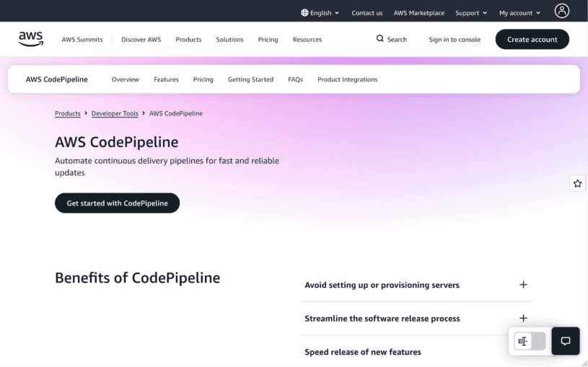Click the Products breadcrumb link
The height and width of the screenshot is (367, 588).
(68, 113)
